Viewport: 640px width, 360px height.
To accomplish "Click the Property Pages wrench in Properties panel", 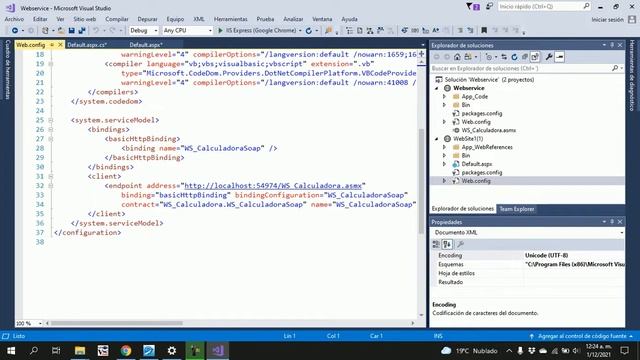I will coord(460,244).
